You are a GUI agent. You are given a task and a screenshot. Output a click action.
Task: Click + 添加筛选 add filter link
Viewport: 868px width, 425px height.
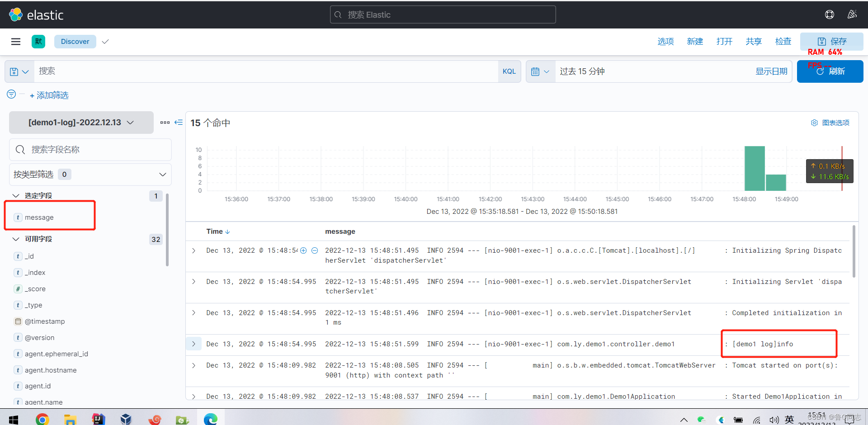click(49, 95)
